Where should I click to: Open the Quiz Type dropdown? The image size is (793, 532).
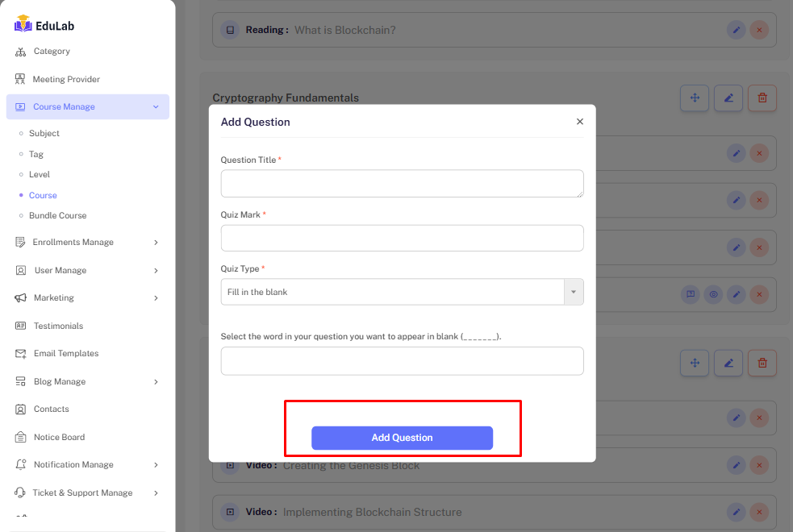[402, 292]
